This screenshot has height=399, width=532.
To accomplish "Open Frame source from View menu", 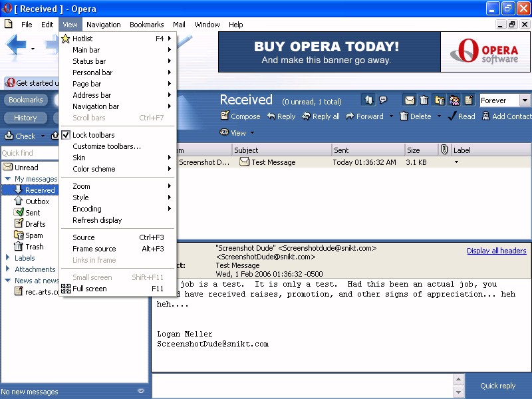I will click(x=118, y=249).
